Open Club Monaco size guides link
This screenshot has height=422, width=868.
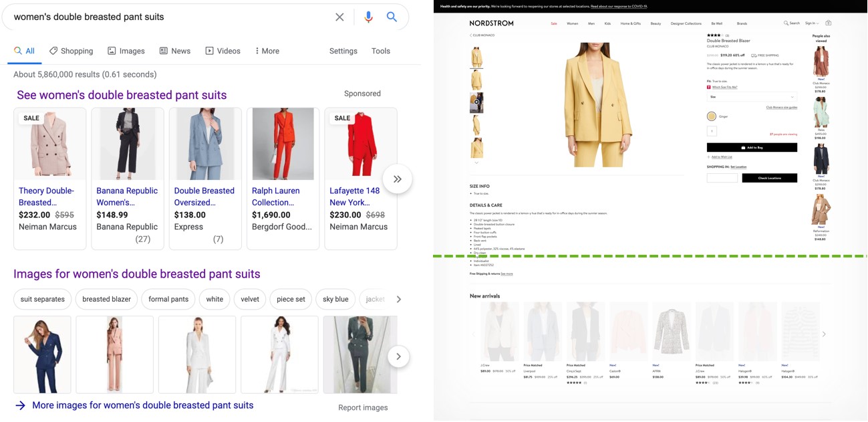click(781, 107)
